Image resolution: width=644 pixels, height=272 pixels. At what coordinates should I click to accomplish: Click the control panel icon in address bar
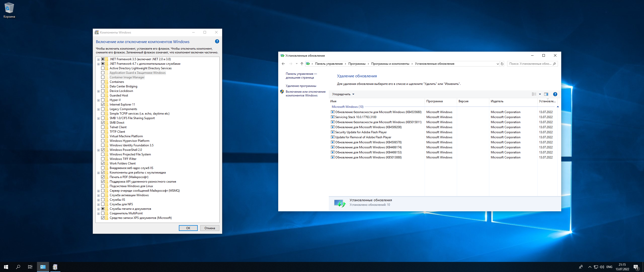coord(308,64)
